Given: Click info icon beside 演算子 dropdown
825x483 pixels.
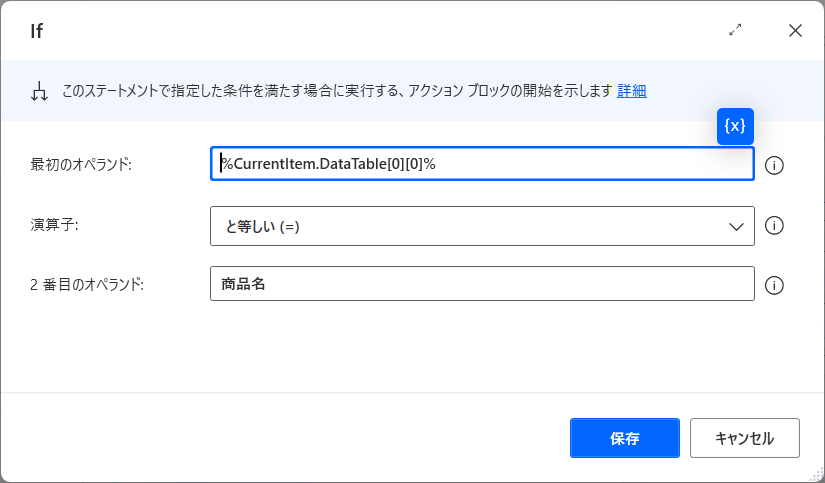Looking at the screenshot, I should pyautogui.click(x=774, y=226).
